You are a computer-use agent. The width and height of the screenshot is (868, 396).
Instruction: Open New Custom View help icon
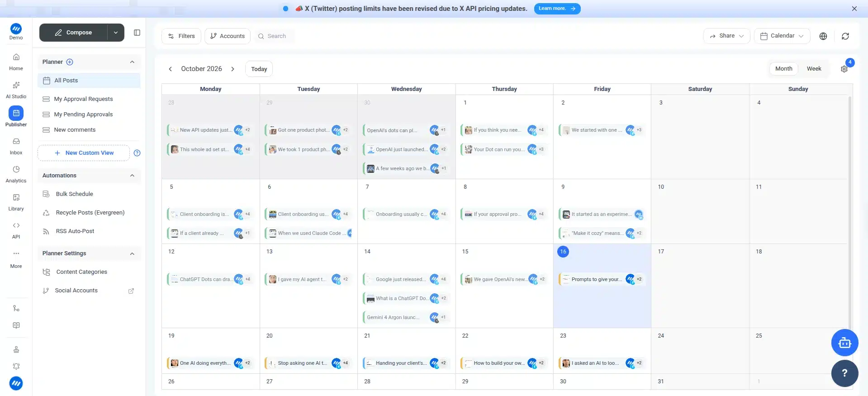pyautogui.click(x=137, y=153)
